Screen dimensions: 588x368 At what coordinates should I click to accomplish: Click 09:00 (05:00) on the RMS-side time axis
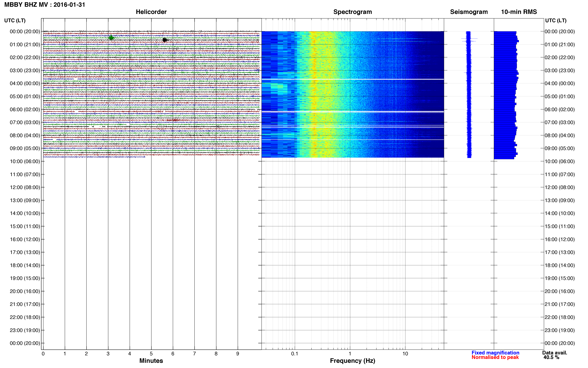tap(560, 148)
